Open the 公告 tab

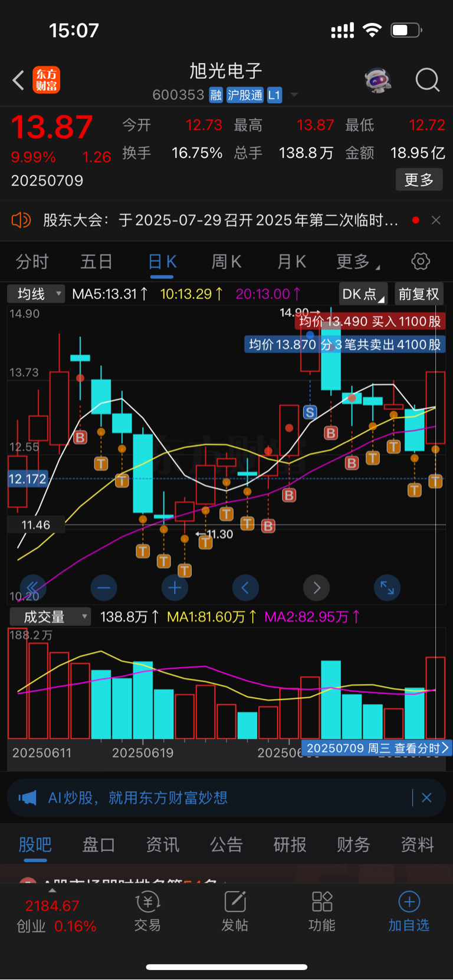(226, 844)
